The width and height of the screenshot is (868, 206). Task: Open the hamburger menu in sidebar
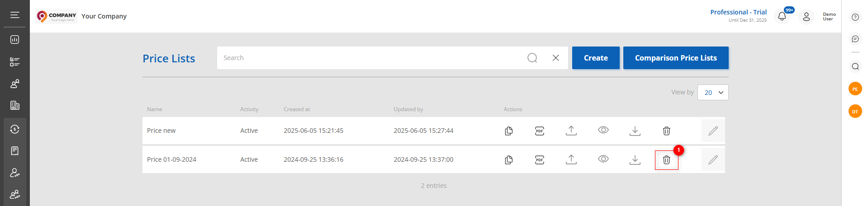pos(15,15)
